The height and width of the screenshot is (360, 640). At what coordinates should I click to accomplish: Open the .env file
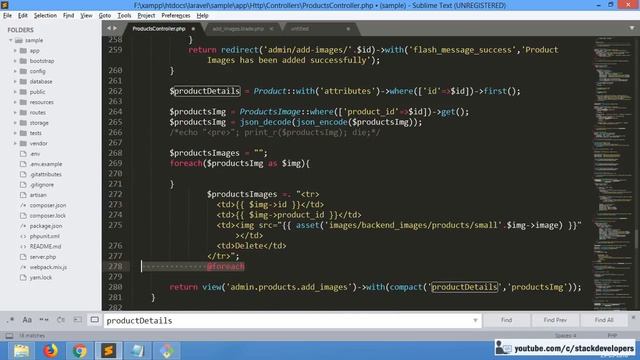tap(35, 154)
